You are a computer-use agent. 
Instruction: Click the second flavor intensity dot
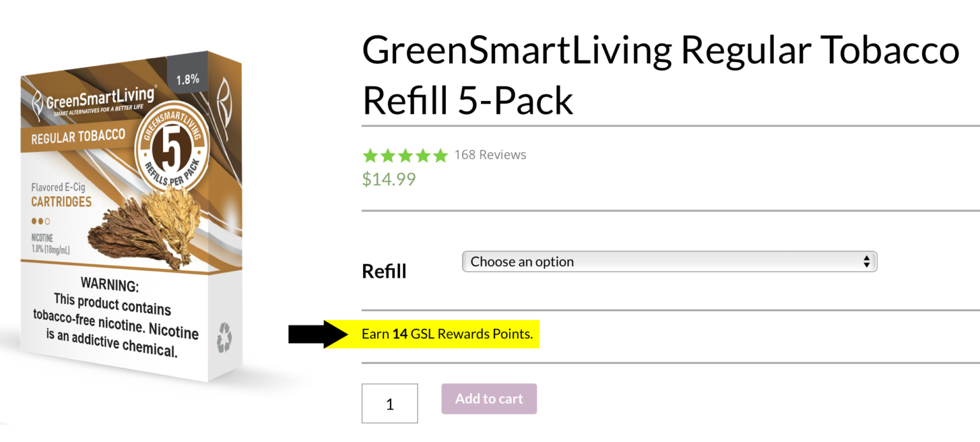(x=41, y=221)
